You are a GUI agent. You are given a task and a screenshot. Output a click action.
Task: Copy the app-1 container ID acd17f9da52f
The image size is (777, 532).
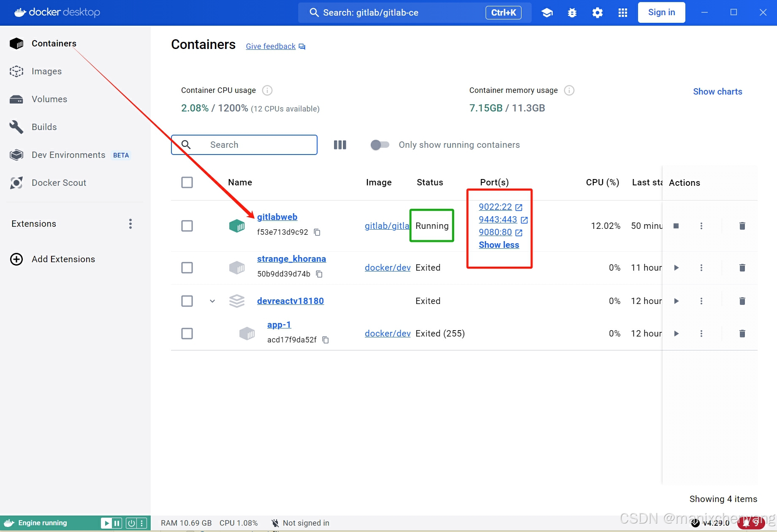coord(326,340)
